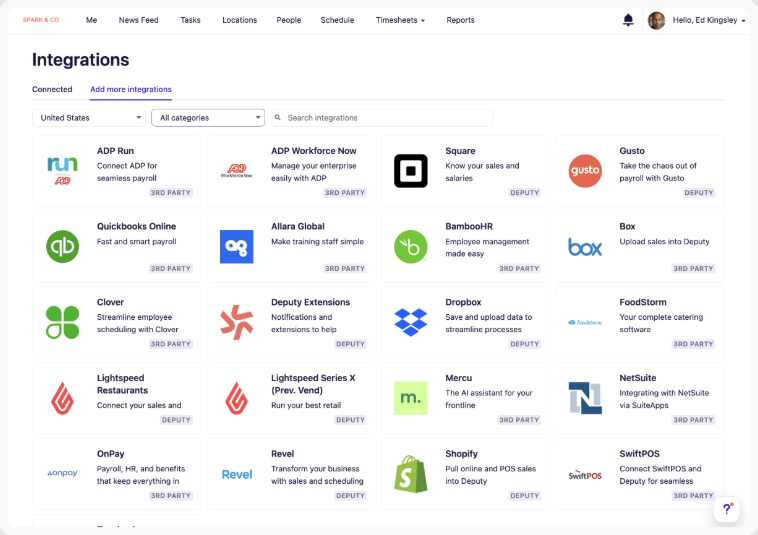Click the DEPUTY badge on Revel

tap(350, 496)
